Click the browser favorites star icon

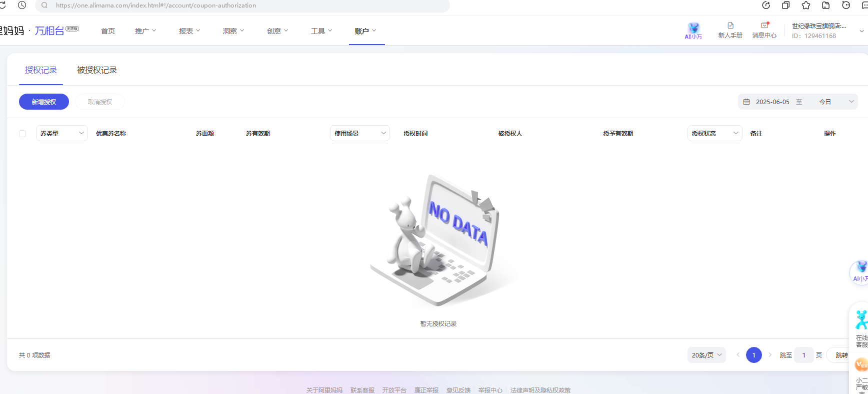click(x=806, y=6)
